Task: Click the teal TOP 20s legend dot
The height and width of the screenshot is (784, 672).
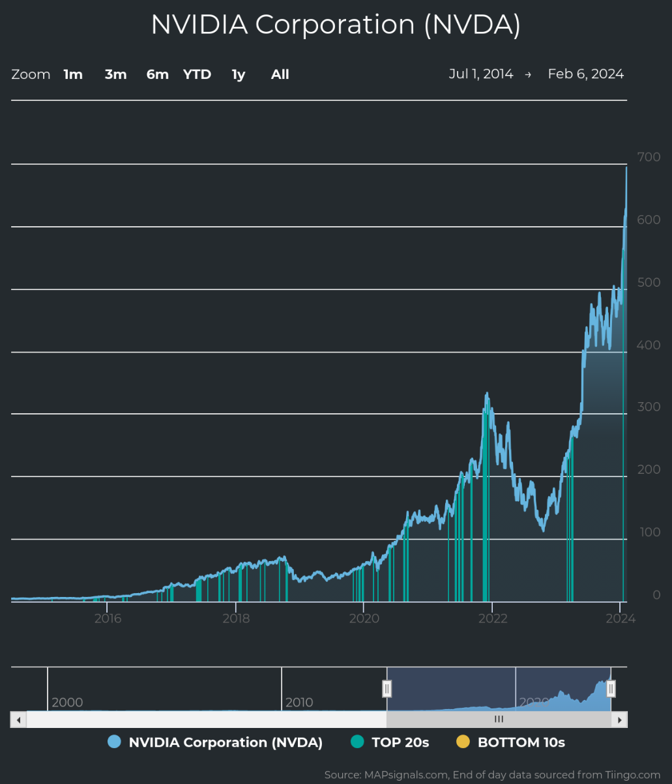Action: (x=357, y=742)
